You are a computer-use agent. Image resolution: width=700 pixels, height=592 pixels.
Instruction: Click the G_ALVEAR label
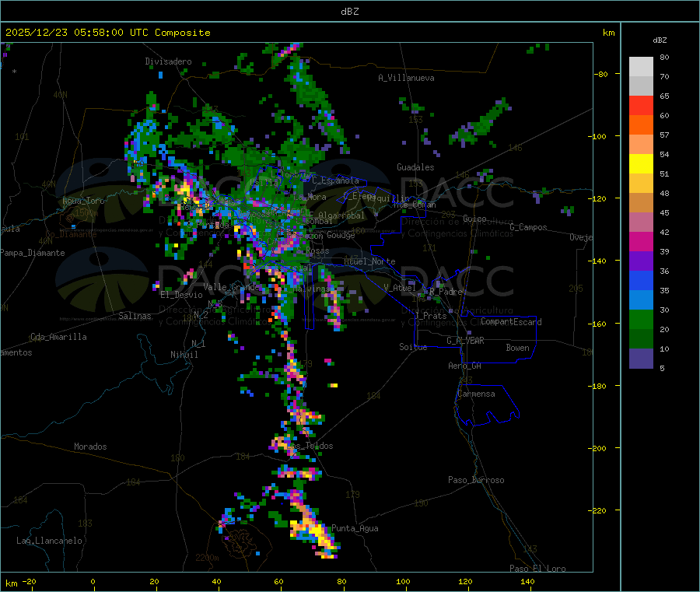coord(465,341)
